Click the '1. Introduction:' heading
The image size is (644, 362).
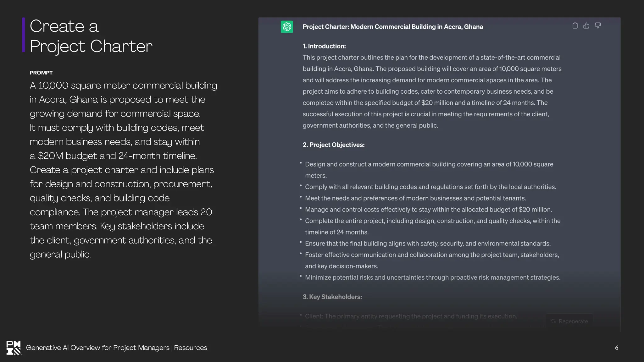[324, 46]
